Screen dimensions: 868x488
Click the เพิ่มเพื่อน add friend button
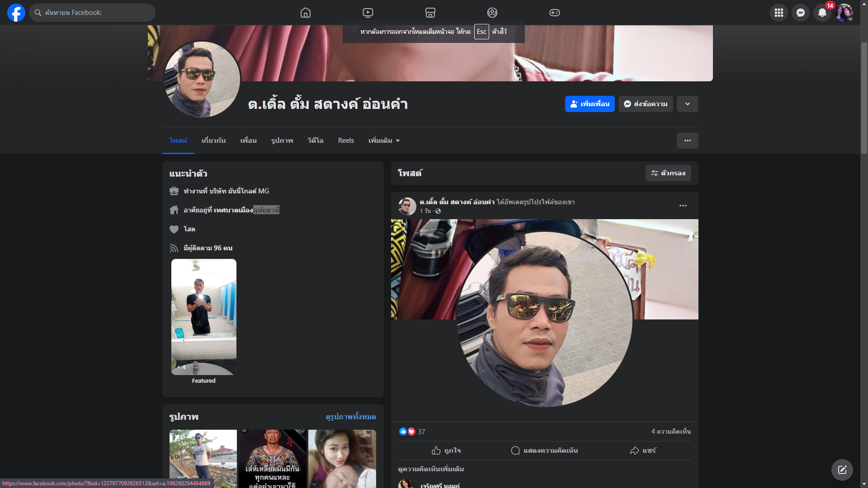pos(590,104)
